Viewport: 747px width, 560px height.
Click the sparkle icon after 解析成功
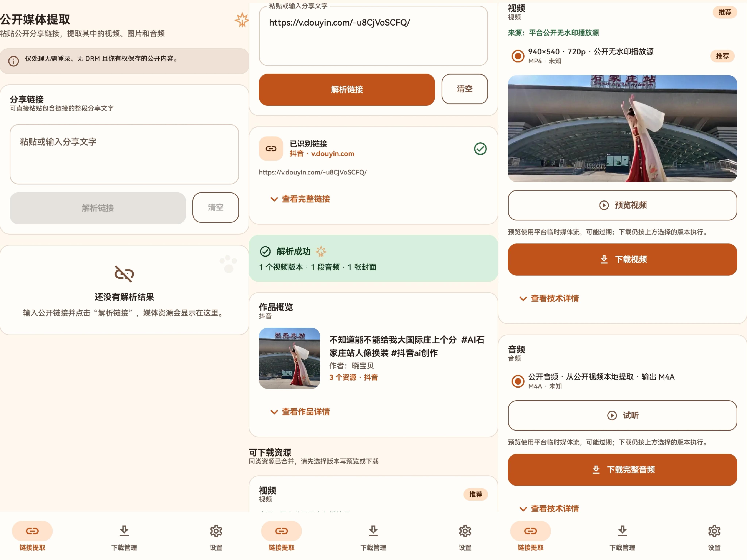click(321, 252)
